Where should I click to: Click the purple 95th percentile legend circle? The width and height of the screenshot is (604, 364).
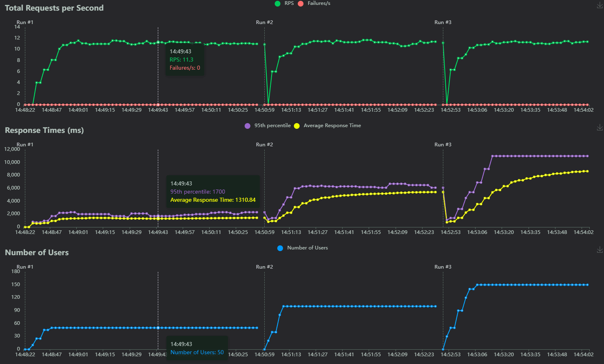click(248, 126)
